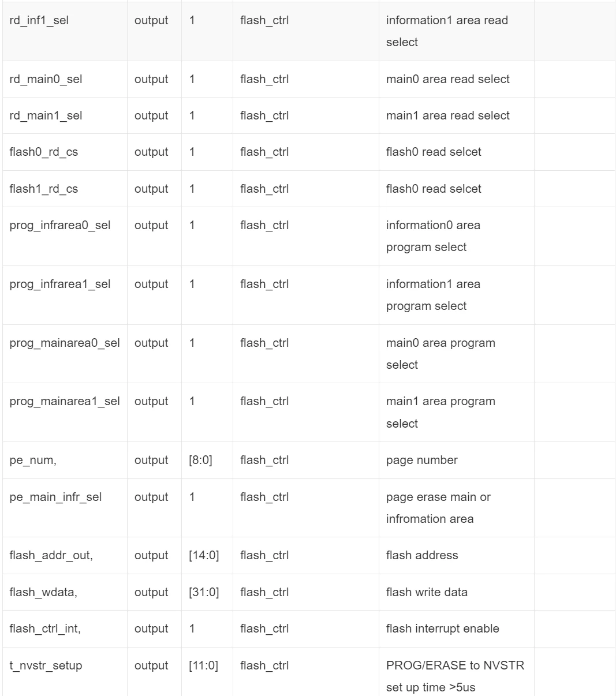The height and width of the screenshot is (696, 616).
Task: Select the prog_mainarea0_sel signal name
Action: coord(65,343)
